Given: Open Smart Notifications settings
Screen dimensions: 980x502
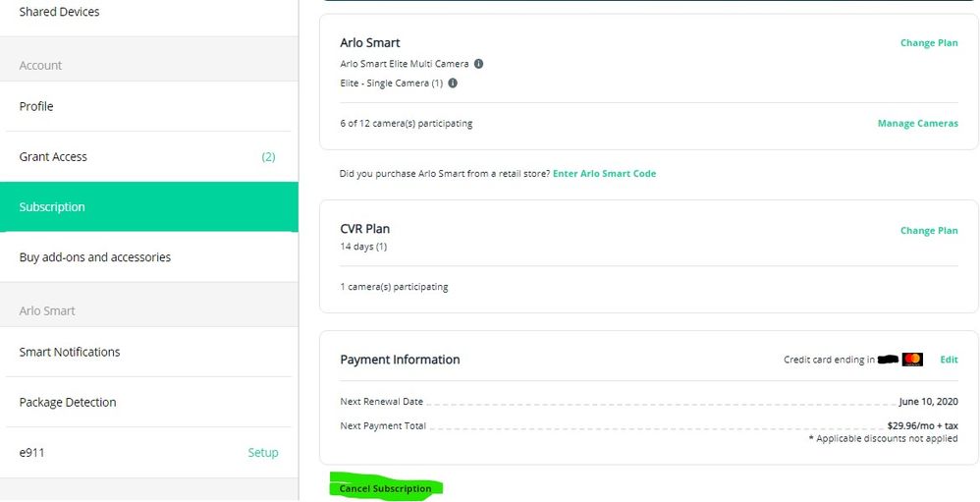Looking at the screenshot, I should pyautogui.click(x=148, y=352).
